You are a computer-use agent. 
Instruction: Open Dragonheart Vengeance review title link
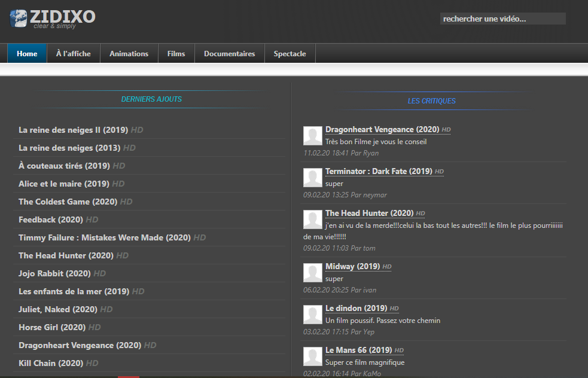[388, 129]
